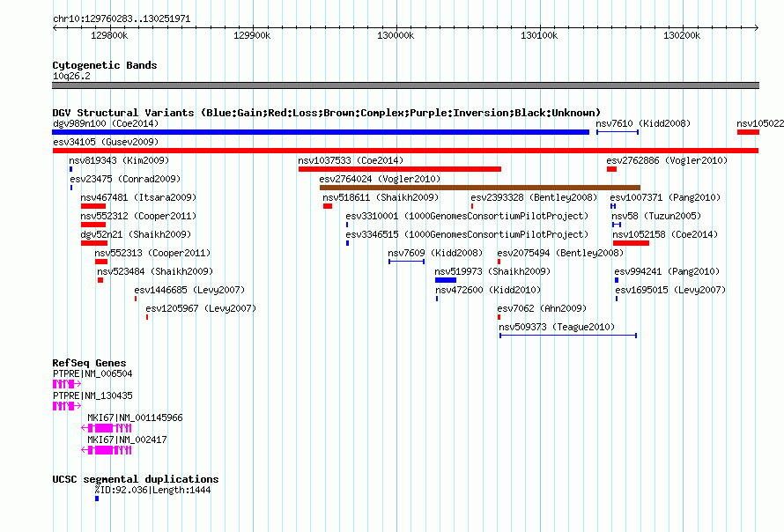Click brown esv2764024 complex variant bar
784x532 pixels.
click(x=480, y=188)
